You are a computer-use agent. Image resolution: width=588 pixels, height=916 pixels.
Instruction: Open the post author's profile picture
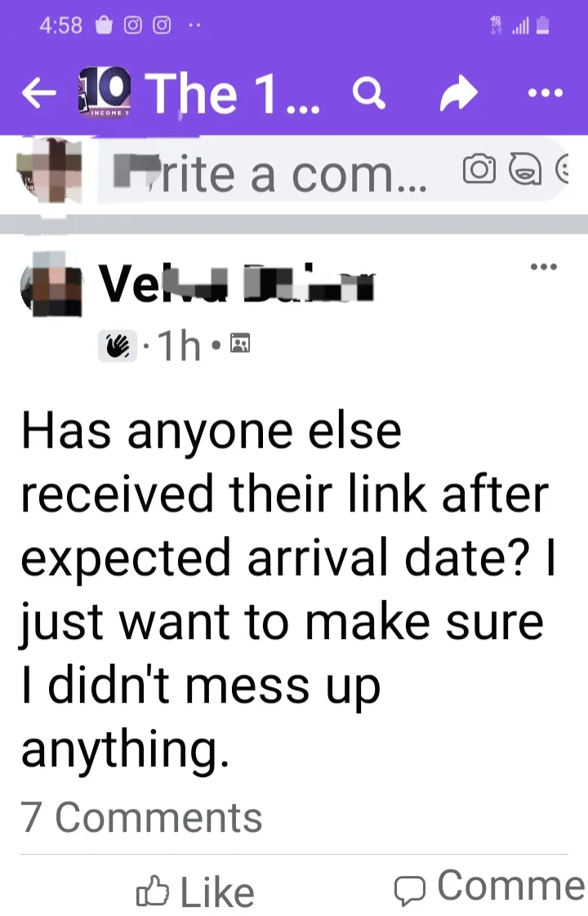coord(51,284)
